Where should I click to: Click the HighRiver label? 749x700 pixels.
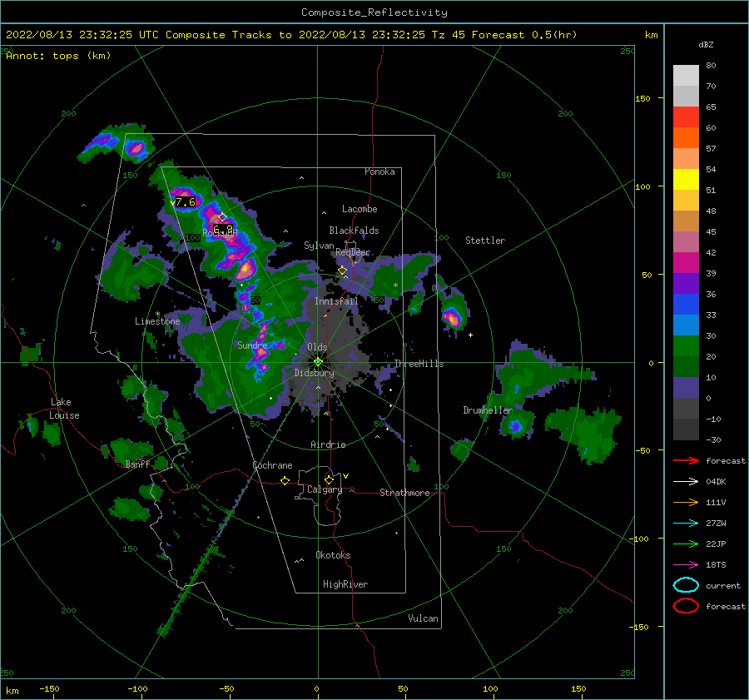click(x=345, y=584)
